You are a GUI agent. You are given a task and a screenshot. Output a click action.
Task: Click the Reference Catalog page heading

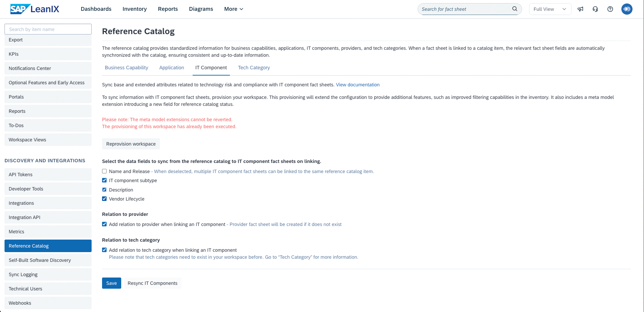(138, 31)
